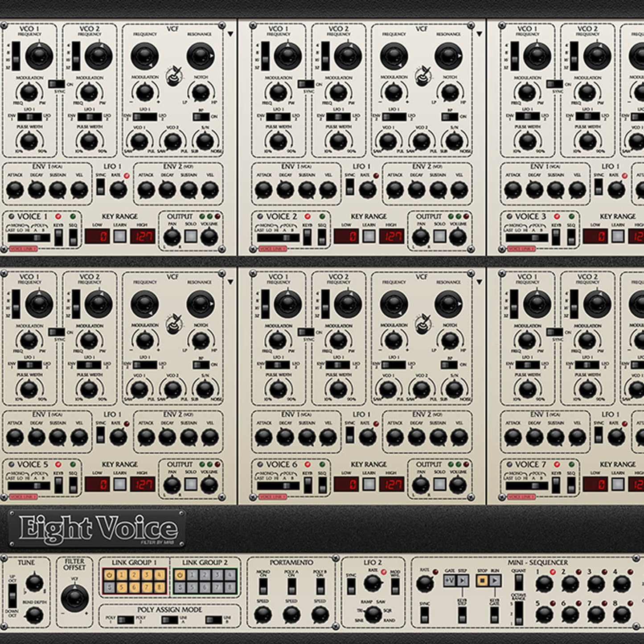Select voice 8 in Link Group 2
Screen dimensions: 644x644
pyautogui.click(x=230, y=587)
